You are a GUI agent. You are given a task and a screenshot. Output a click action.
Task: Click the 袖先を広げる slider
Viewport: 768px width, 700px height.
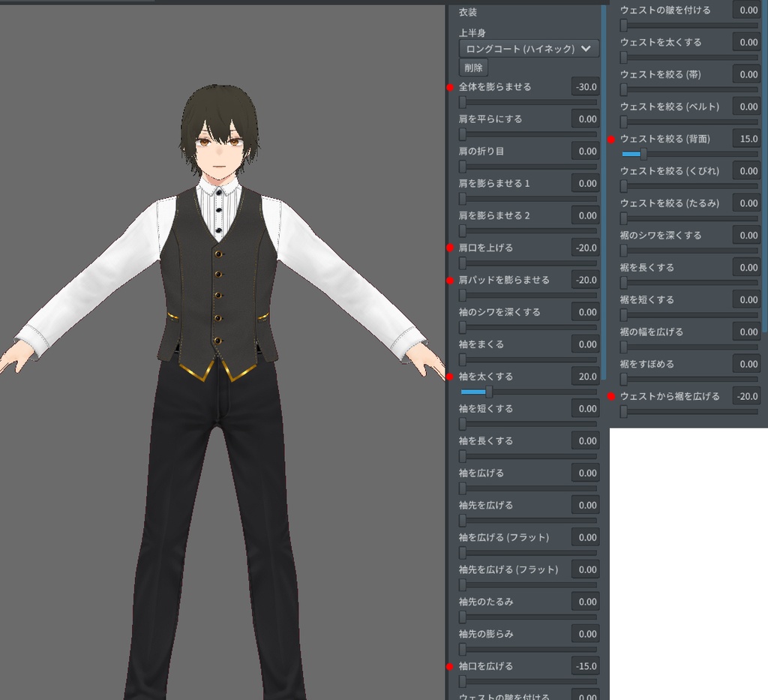point(528,521)
